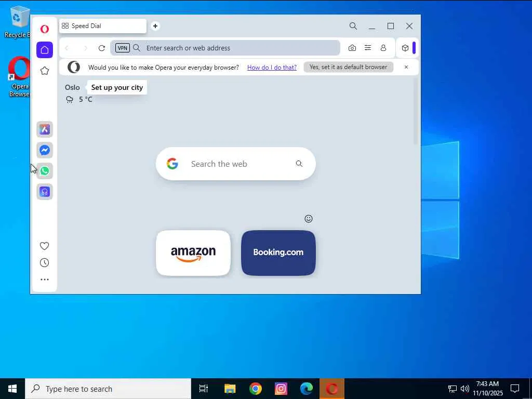Click the taskbar 'Type here to search' box

pyautogui.click(x=108, y=389)
